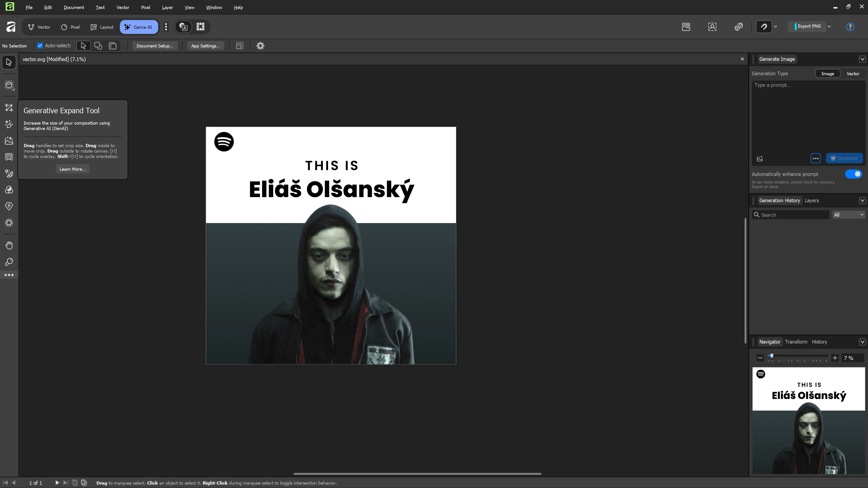The image size is (868, 488).
Task: Open the Layer menu
Action: coord(167,7)
